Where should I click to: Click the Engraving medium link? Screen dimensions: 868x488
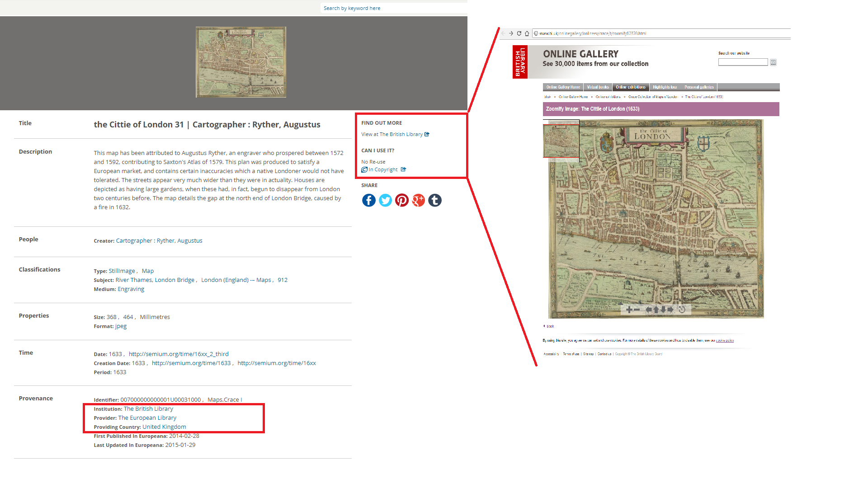131,289
